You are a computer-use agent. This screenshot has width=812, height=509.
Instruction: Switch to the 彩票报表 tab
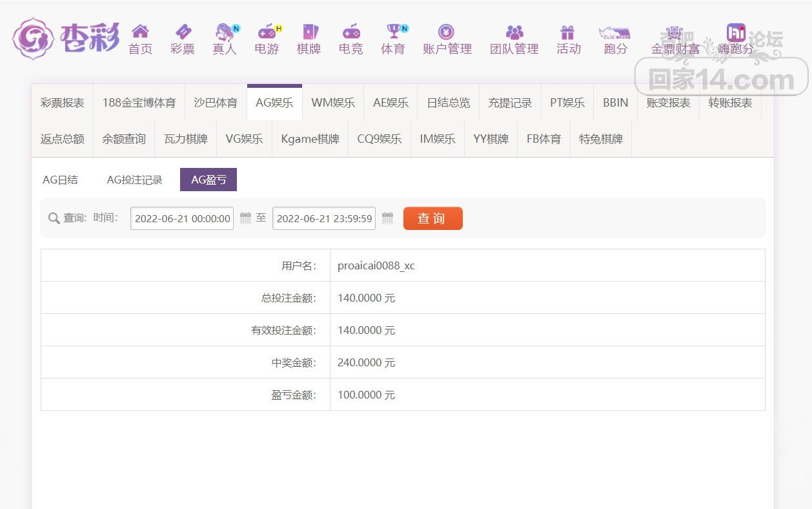pyautogui.click(x=63, y=103)
